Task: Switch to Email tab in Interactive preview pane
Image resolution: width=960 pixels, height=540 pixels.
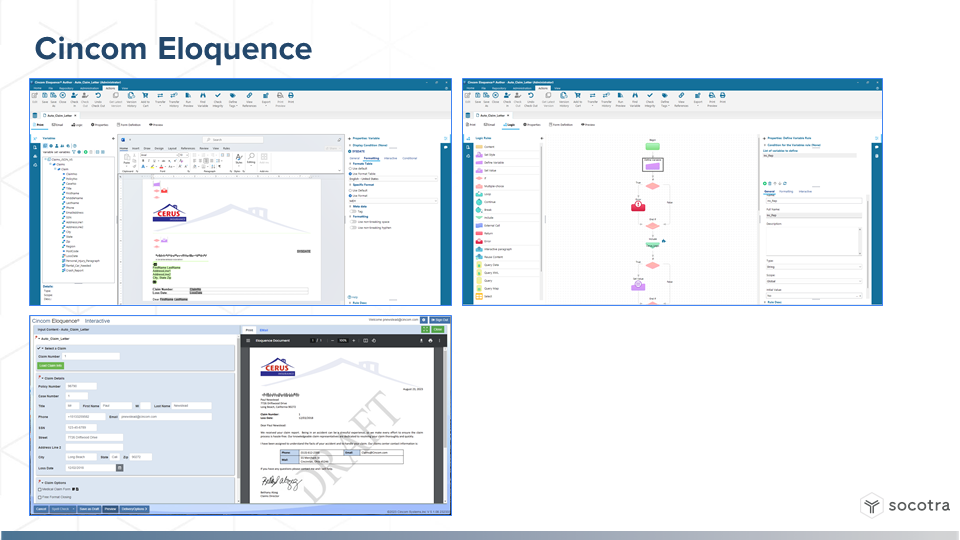Action: [264, 330]
